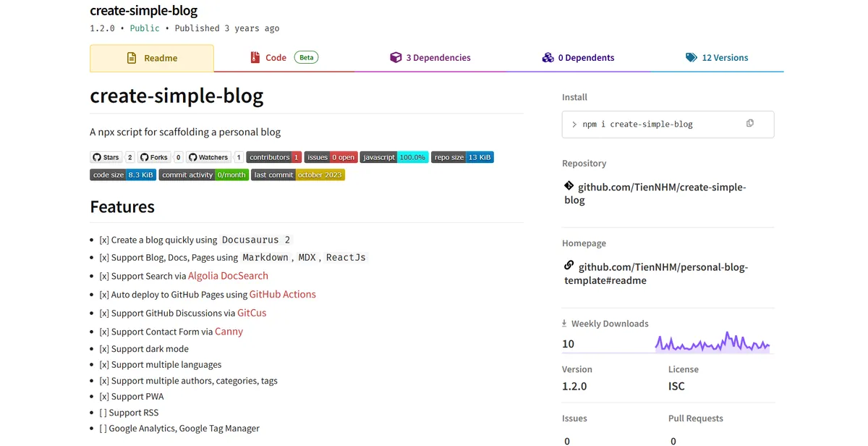Click the Beta badge
Image resolution: width=868 pixels, height=446 pixels.
307,57
